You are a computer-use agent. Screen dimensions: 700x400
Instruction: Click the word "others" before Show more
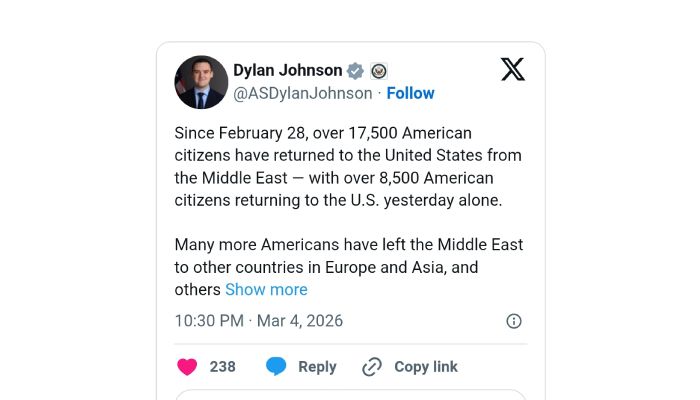pos(197,290)
